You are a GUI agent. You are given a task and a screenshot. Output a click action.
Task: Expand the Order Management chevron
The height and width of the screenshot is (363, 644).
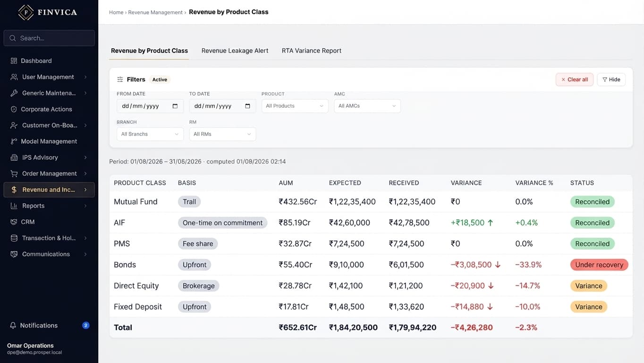(x=85, y=173)
